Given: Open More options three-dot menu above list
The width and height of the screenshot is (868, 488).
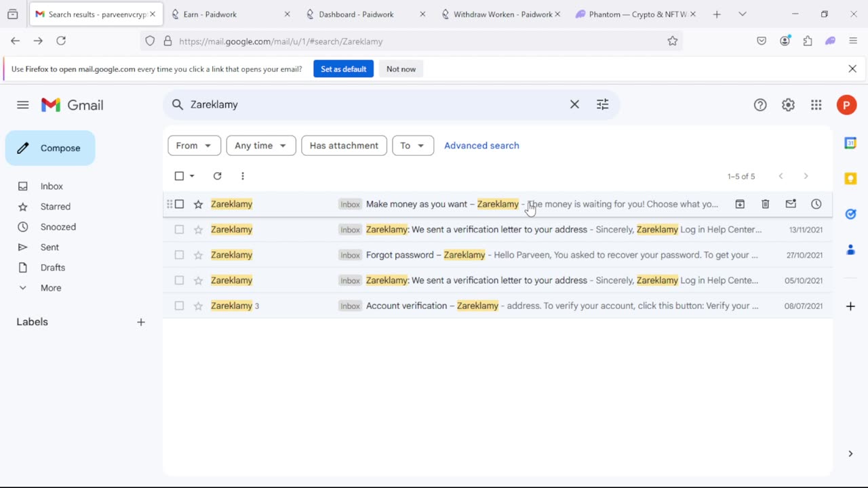Looking at the screenshot, I should coord(243,176).
